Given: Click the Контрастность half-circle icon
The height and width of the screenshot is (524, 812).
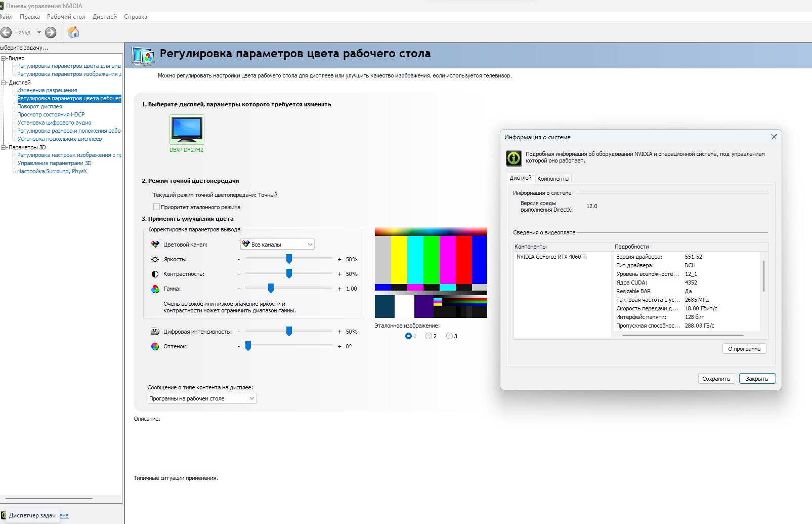Looking at the screenshot, I should coord(155,274).
